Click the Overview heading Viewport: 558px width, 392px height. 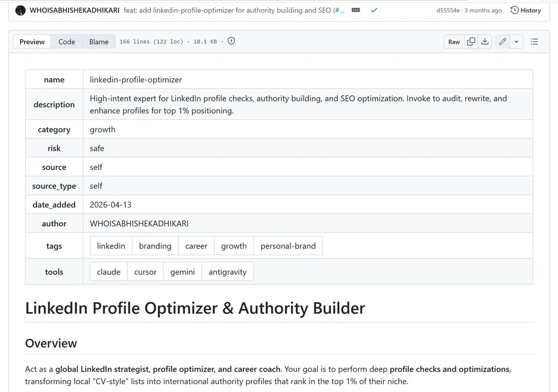[x=51, y=343]
